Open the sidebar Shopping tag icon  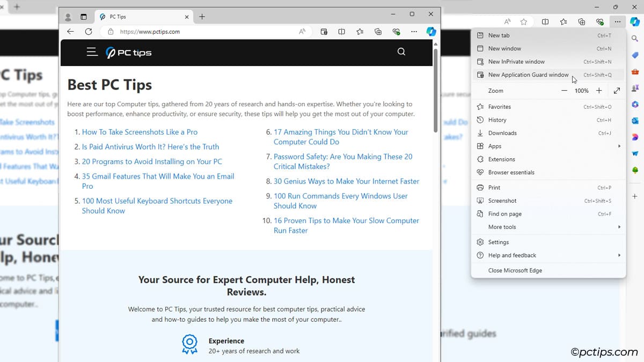coord(635,55)
